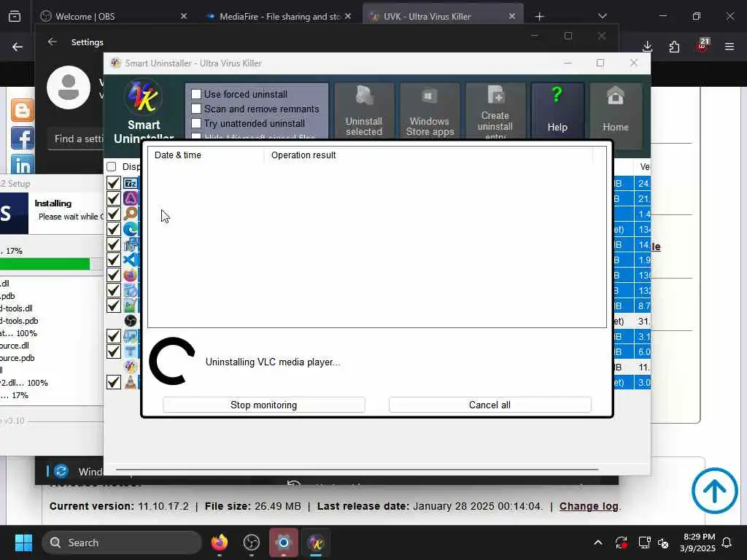Open browser downloads panel

click(x=648, y=47)
